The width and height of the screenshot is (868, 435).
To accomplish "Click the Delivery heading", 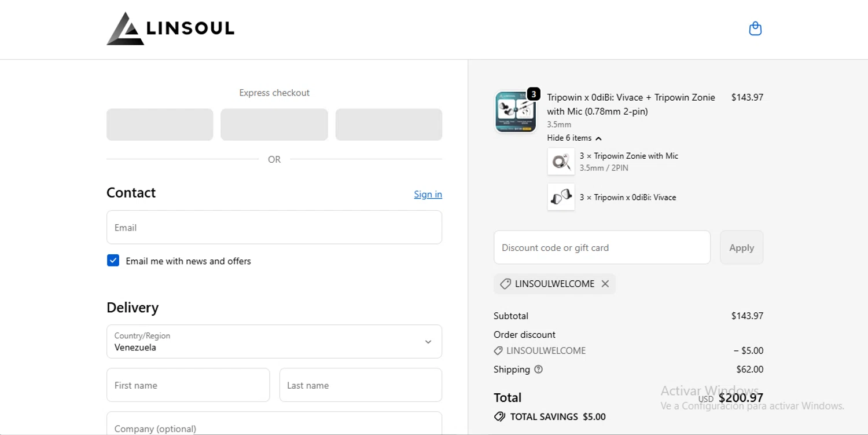I will pos(133,308).
